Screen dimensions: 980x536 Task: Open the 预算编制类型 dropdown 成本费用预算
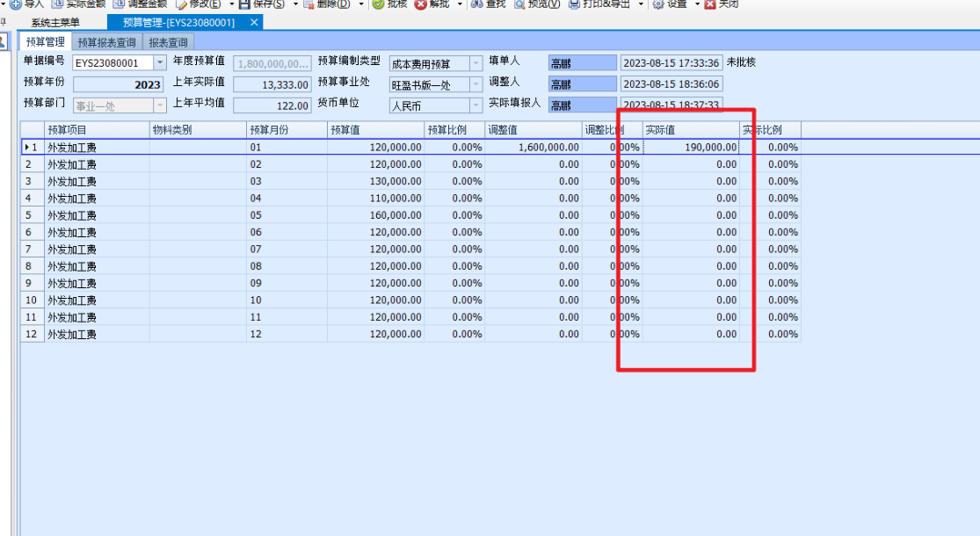point(475,64)
